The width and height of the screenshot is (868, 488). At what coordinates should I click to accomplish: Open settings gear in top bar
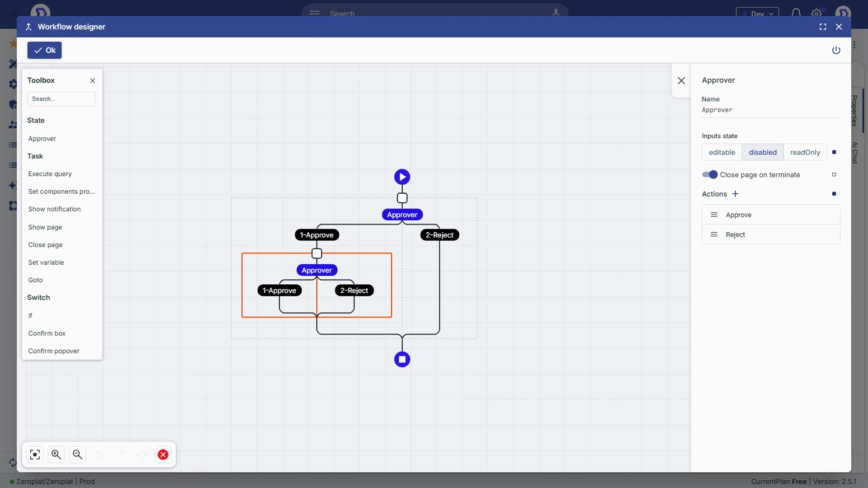tap(816, 13)
